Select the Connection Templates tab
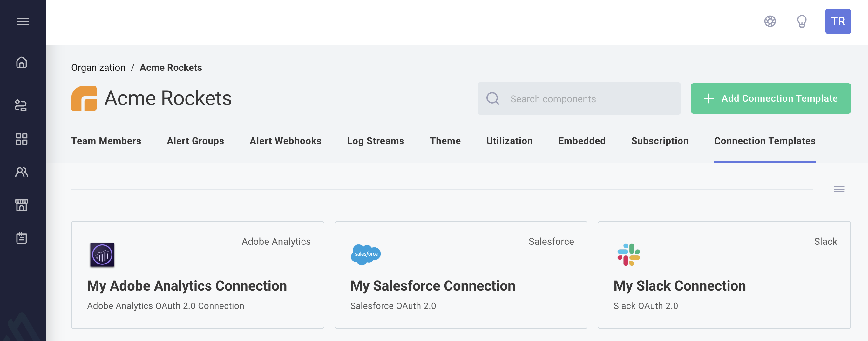868x341 pixels. coord(764,141)
